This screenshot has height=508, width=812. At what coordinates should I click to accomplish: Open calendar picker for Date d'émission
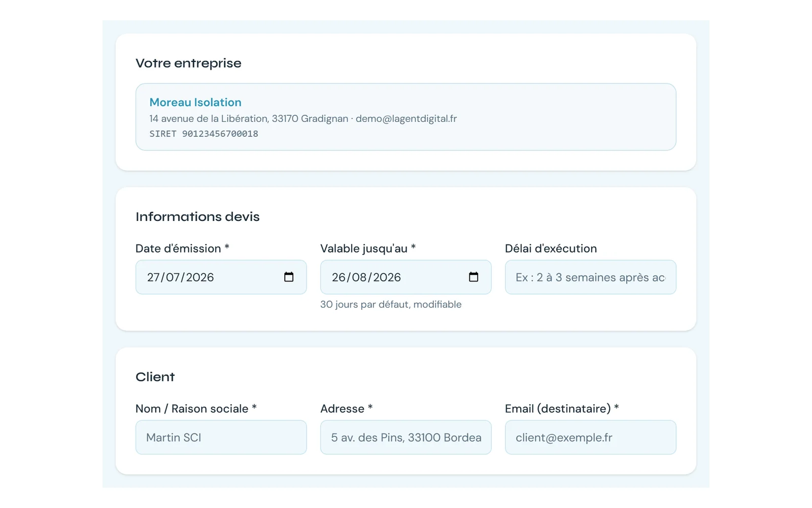click(x=289, y=277)
